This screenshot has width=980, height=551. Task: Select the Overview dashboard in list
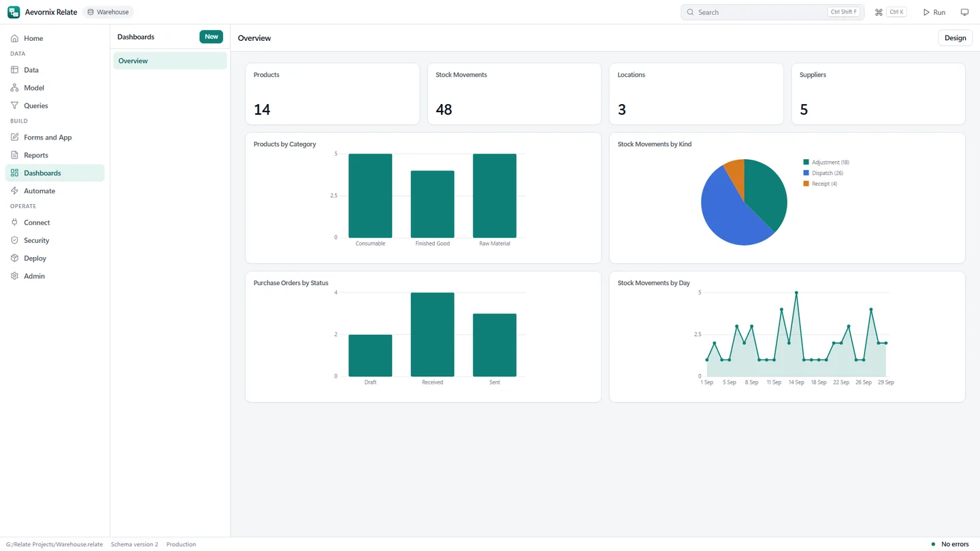(x=170, y=61)
